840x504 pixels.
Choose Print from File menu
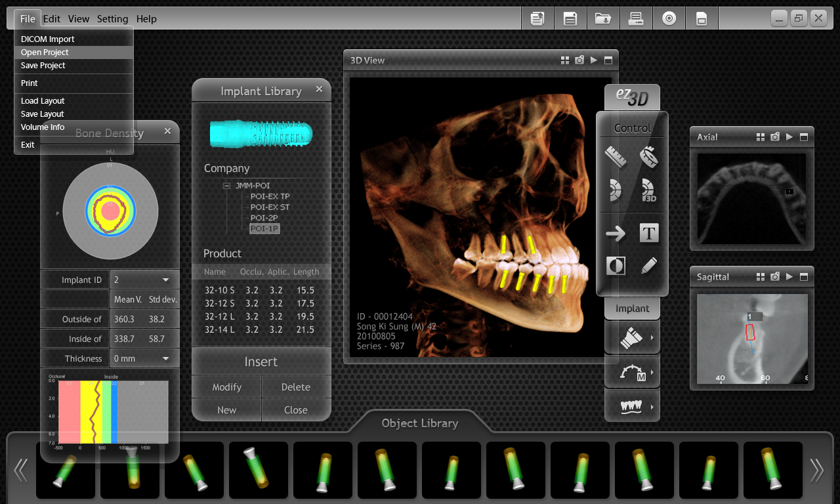(x=73, y=83)
